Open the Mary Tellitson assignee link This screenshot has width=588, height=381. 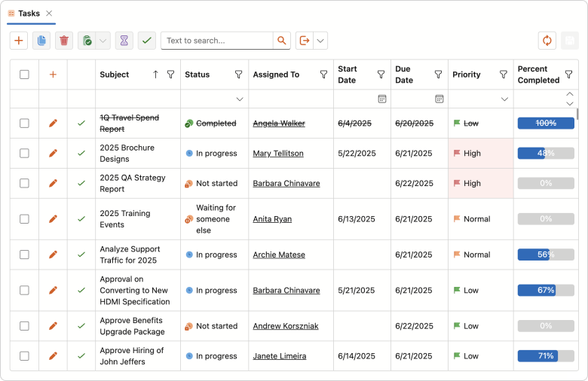coord(278,154)
